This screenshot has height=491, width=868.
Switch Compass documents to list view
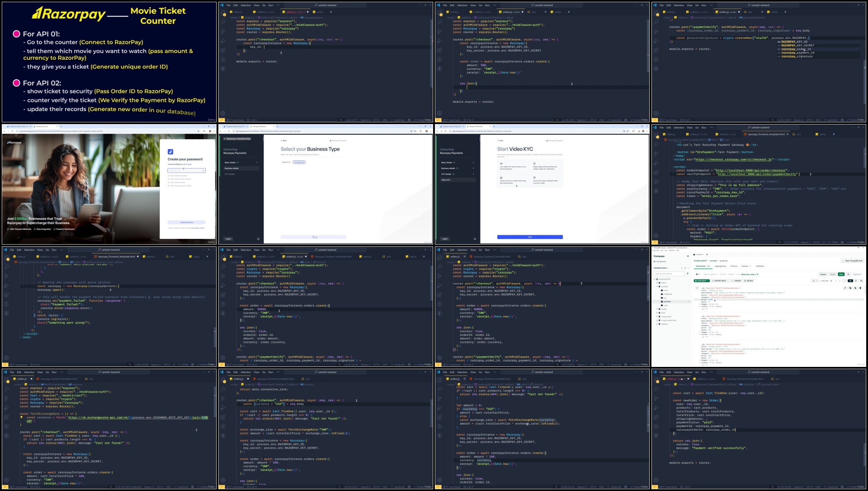pos(850,281)
